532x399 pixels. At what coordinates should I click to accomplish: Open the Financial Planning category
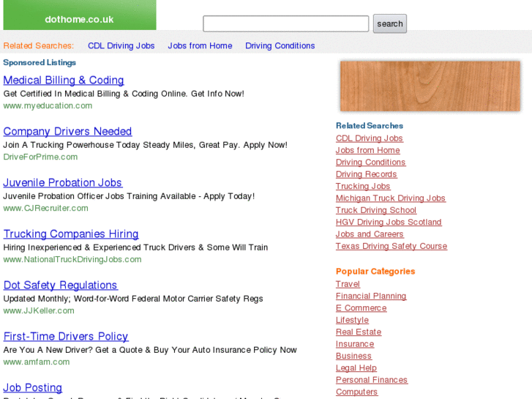point(371,296)
